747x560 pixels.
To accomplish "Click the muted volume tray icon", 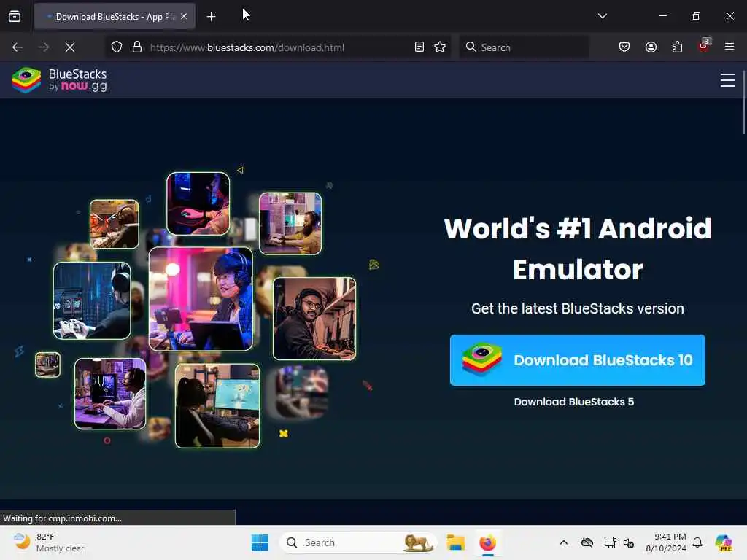I will [629, 542].
